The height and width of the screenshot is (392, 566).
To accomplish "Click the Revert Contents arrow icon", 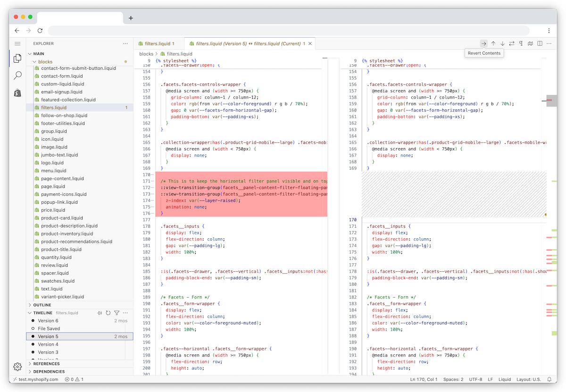I will [x=484, y=43].
